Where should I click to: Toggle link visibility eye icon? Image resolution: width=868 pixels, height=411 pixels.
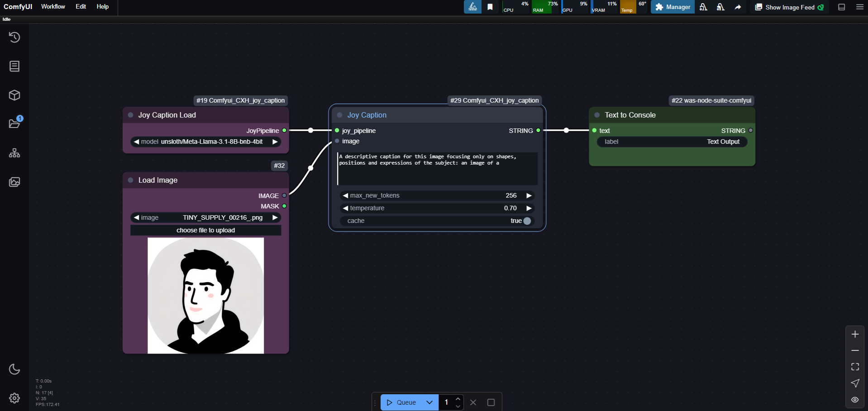(855, 399)
